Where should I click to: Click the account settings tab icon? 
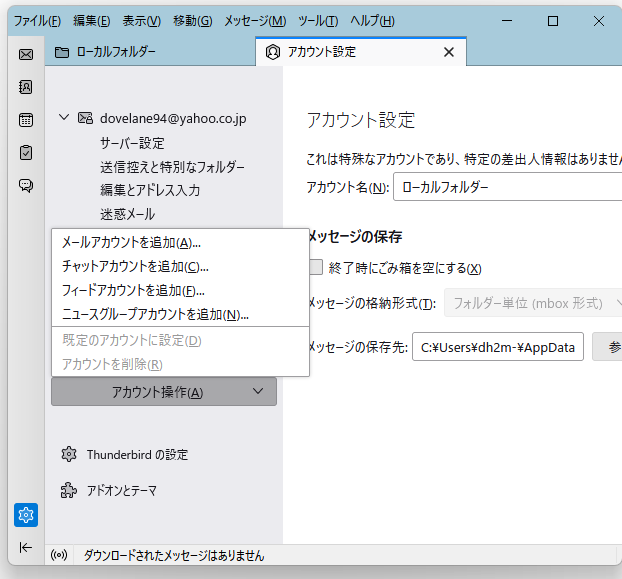pyautogui.click(x=273, y=52)
